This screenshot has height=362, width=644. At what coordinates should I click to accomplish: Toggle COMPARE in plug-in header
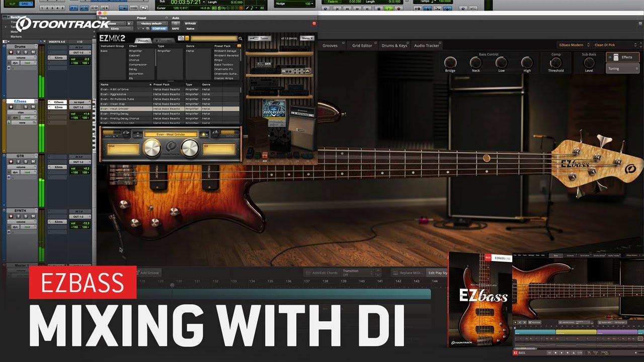[159, 29]
